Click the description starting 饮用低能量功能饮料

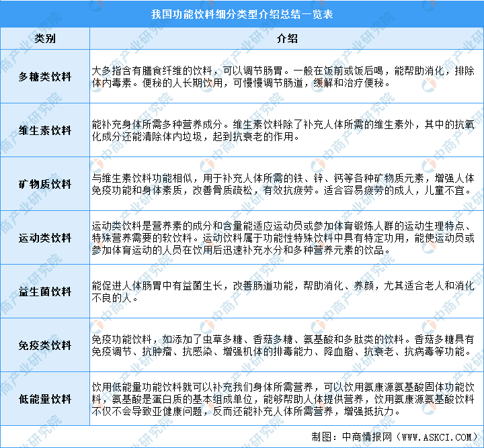tap(283, 399)
